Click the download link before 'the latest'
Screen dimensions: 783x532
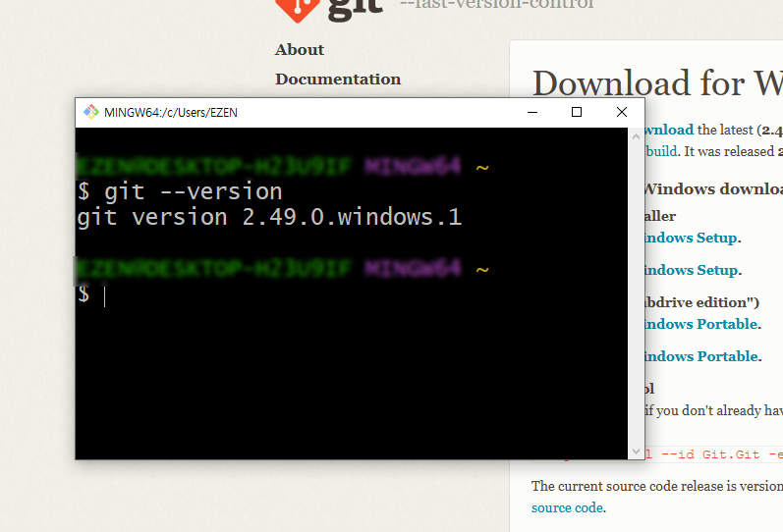click(669, 130)
